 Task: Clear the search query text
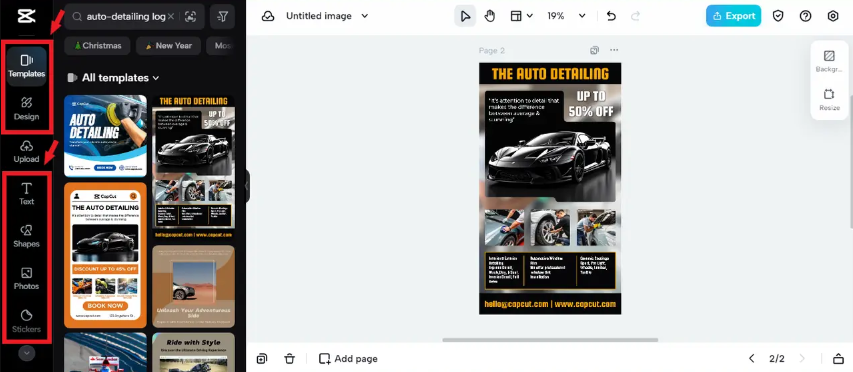[x=171, y=17]
